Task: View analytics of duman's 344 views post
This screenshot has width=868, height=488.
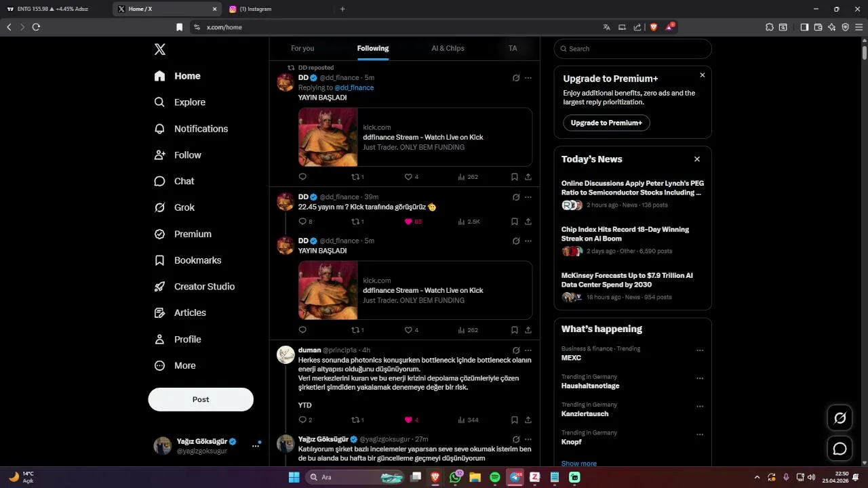Action: (x=469, y=420)
